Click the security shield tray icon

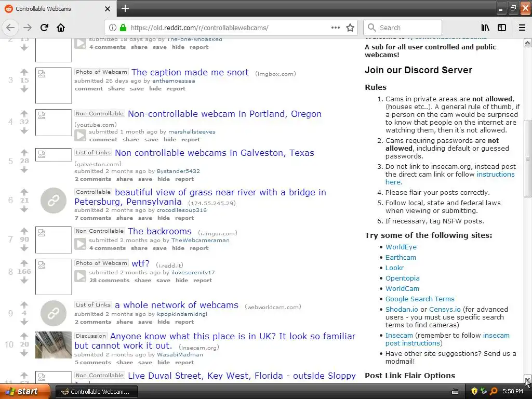[x=474, y=391]
